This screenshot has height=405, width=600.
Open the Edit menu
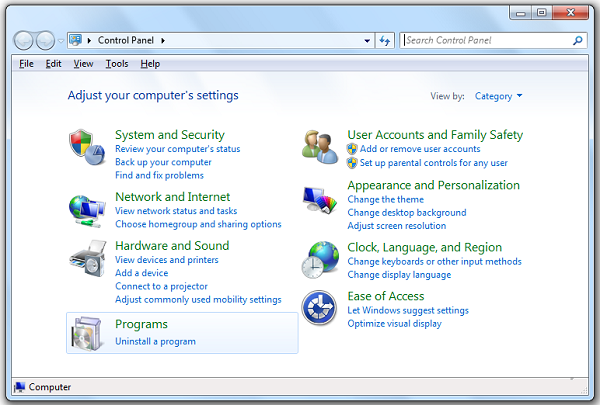[53, 64]
